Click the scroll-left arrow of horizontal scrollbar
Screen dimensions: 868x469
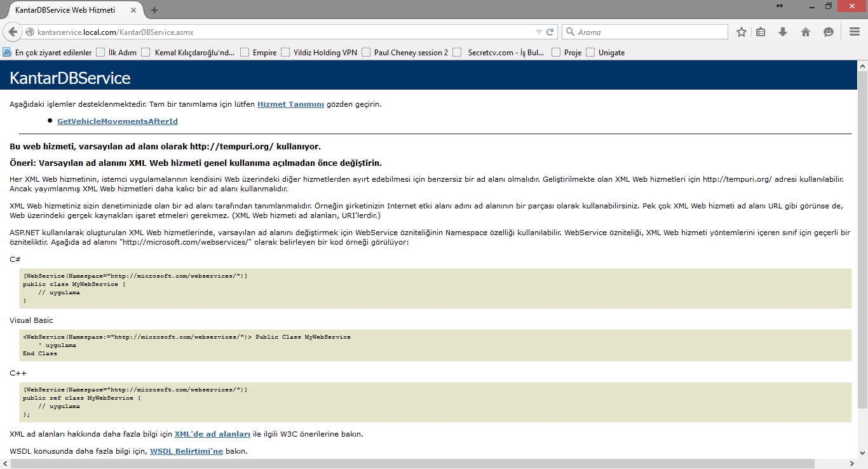4,463
